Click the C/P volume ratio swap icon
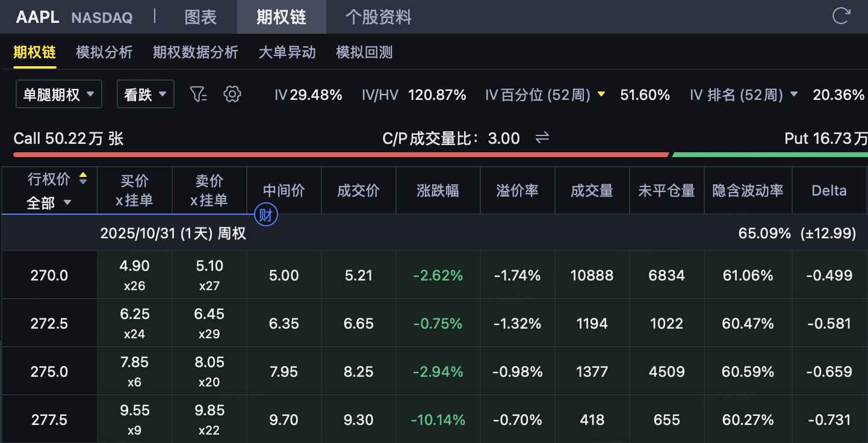The image size is (868, 443). pos(542,138)
